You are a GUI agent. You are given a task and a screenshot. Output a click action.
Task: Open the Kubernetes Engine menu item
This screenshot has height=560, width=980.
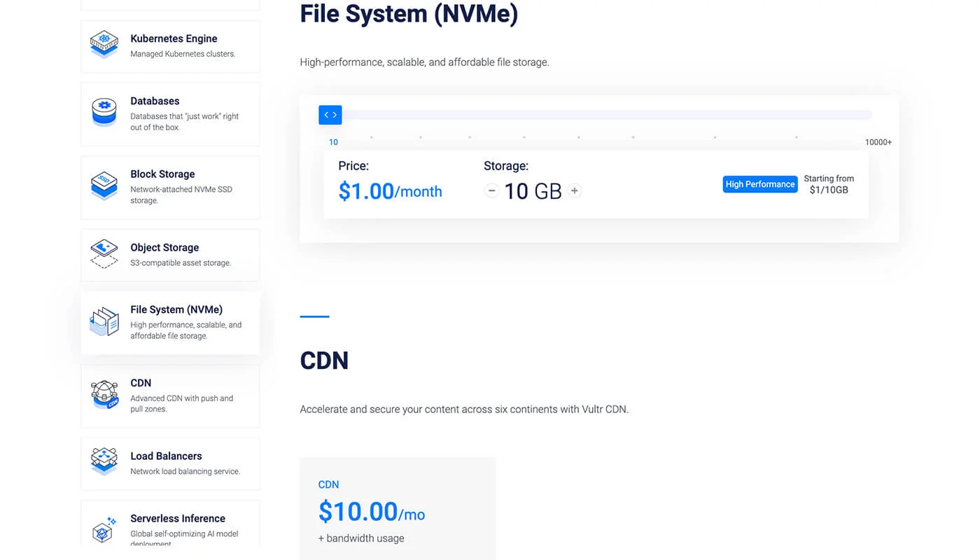(x=174, y=38)
